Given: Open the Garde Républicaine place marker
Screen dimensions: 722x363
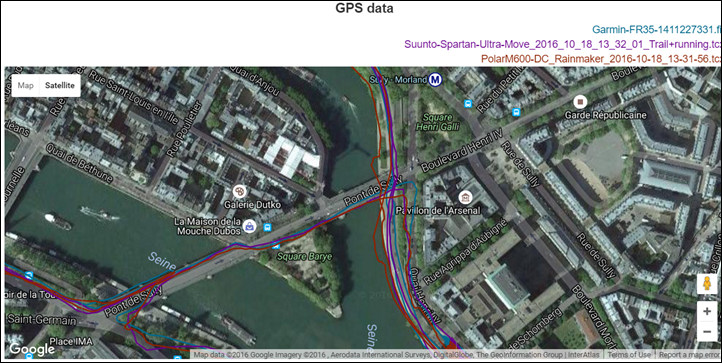Looking at the screenshot, I should coord(580,101).
